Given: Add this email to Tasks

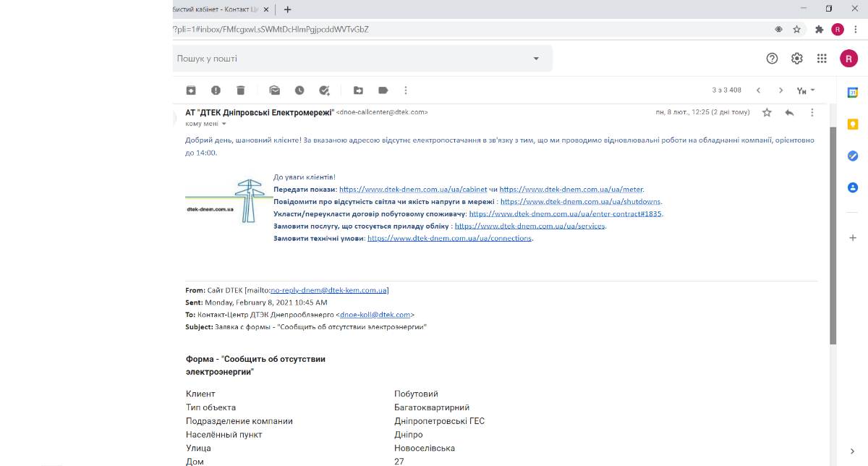Looking at the screenshot, I should (325, 90).
